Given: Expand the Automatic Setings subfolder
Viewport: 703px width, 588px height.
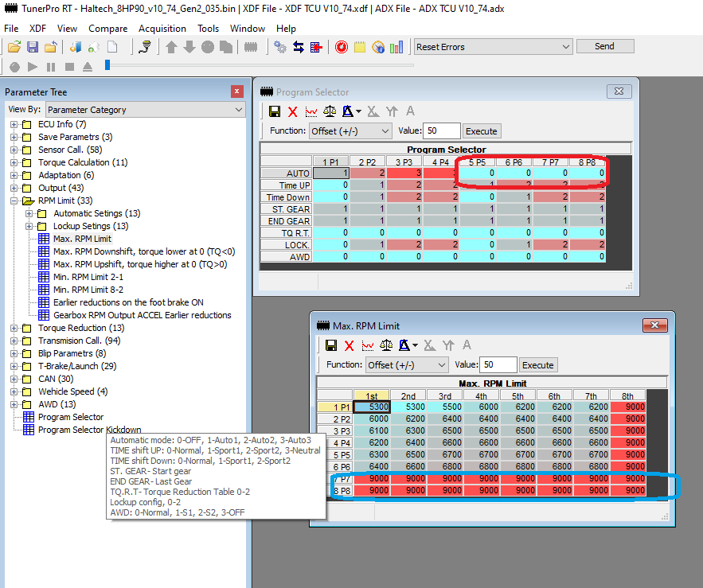Looking at the screenshot, I should coord(29,213).
